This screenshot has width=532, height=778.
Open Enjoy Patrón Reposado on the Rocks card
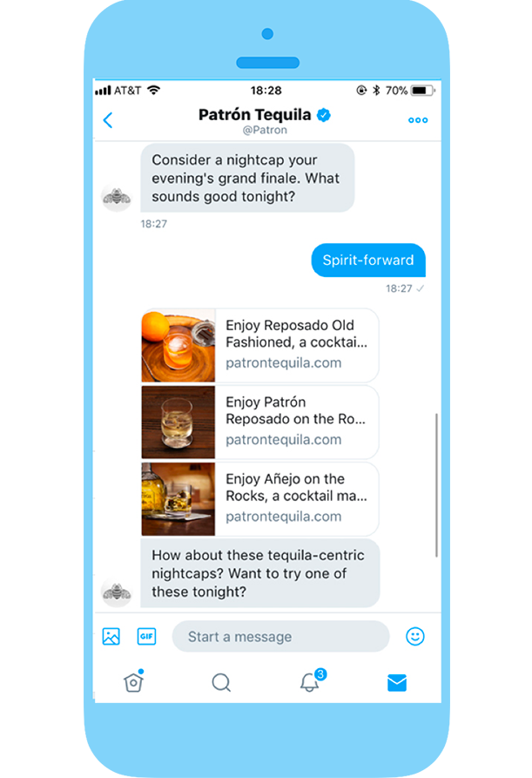click(260, 423)
